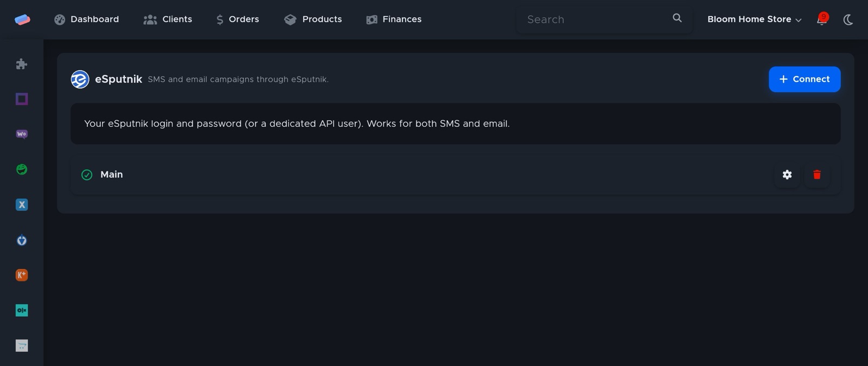Image resolution: width=868 pixels, height=366 pixels.
Task: Select the purple square integration in sidebar
Action: 22,99
